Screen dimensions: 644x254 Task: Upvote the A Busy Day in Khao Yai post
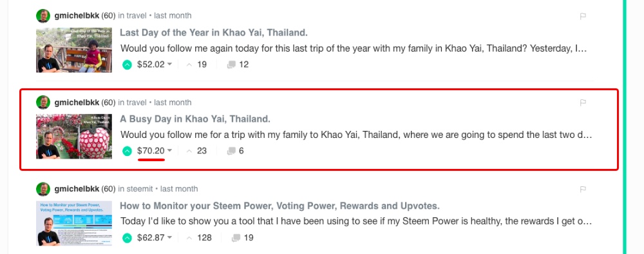tap(128, 151)
